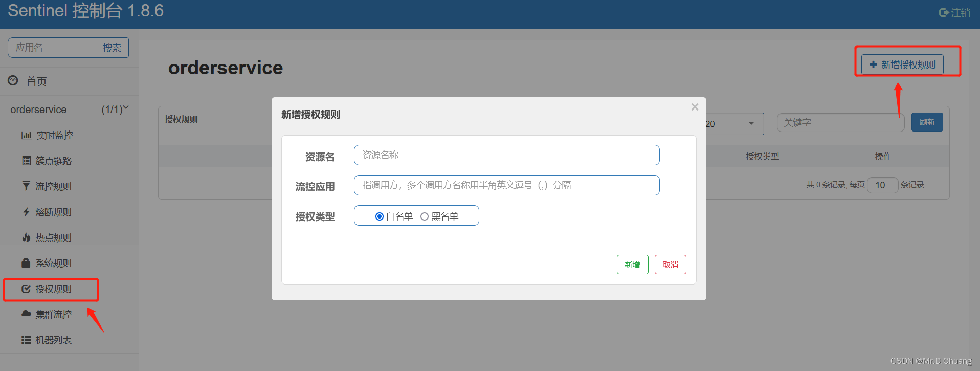This screenshot has height=371, width=980.
Task: Click the plus icon on 新增授权规则
Action: click(x=874, y=64)
